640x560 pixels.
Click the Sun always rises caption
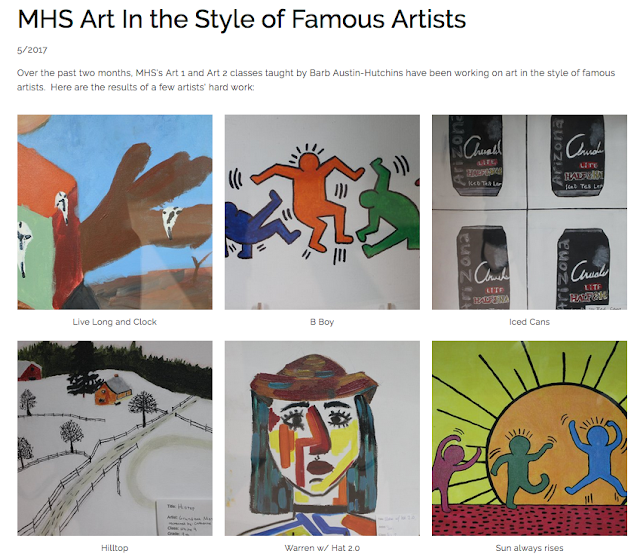pyautogui.click(x=529, y=548)
